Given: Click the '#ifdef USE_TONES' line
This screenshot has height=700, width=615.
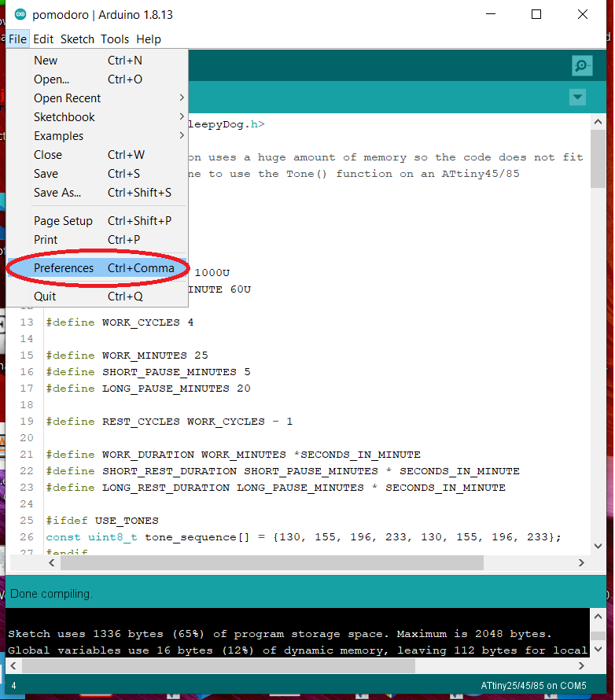Looking at the screenshot, I should (102, 521).
